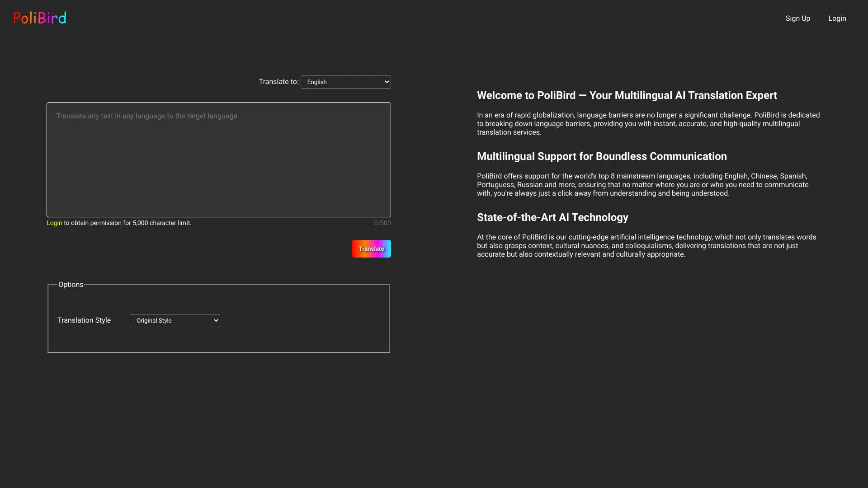Click the placeholder text in the input box

tap(147, 116)
